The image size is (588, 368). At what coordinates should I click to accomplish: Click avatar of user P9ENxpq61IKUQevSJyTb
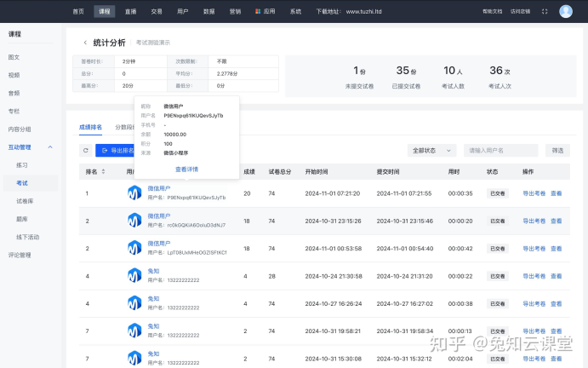[x=134, y=193]
